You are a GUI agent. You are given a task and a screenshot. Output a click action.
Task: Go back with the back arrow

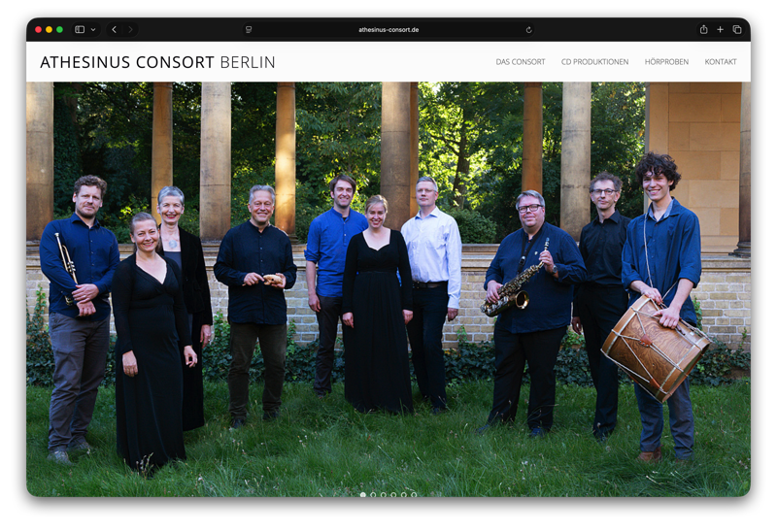click(x=114, y=30)
